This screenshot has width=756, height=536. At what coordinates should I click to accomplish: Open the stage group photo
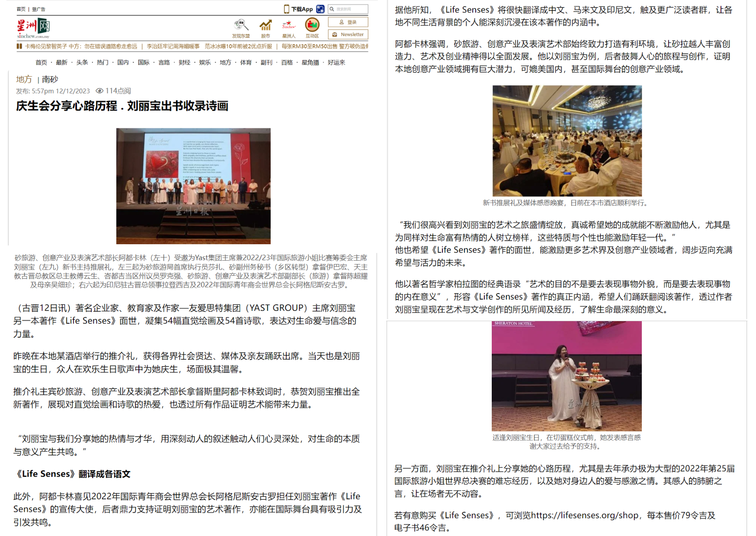(x=193, y=186)
